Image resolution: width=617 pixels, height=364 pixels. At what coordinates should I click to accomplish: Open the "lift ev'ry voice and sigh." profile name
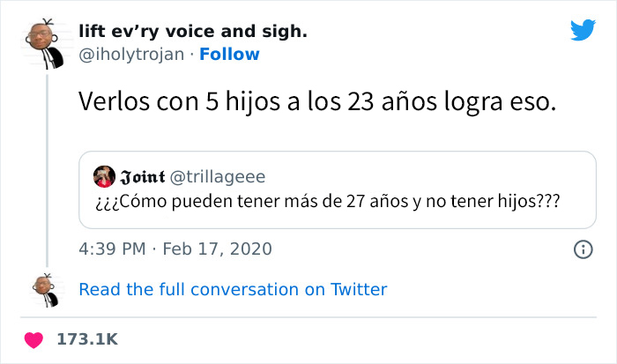tap(193, 32)
